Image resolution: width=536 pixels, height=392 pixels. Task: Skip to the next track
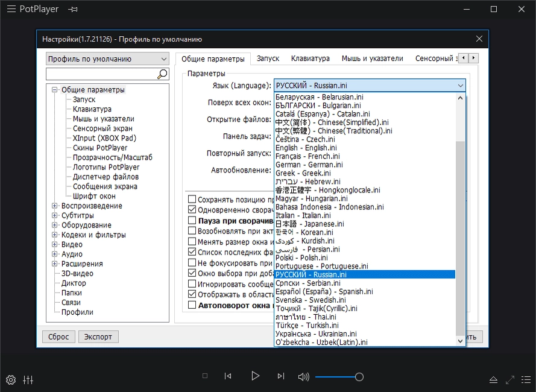click(x=280, y=376)
